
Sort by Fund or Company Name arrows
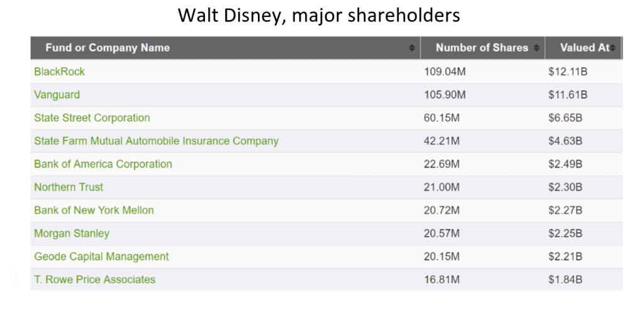click(x=412, y=48)
